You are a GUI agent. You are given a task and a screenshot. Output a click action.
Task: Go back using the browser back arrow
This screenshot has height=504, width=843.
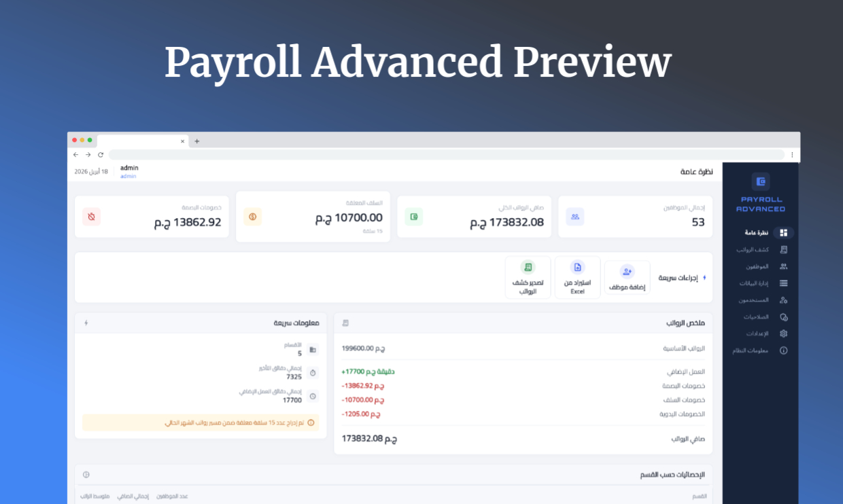(x=75, y=155)
